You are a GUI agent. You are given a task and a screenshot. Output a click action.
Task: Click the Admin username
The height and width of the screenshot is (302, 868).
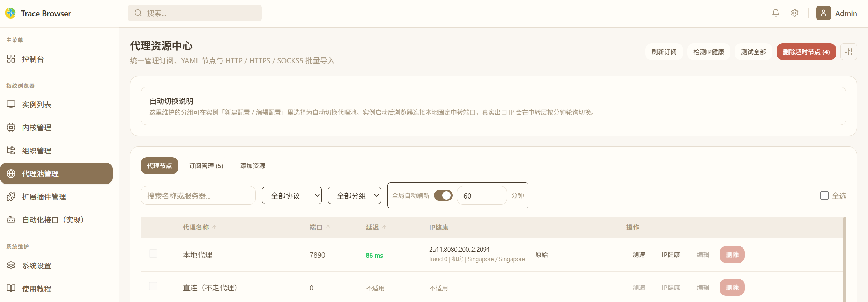(846, 13)
